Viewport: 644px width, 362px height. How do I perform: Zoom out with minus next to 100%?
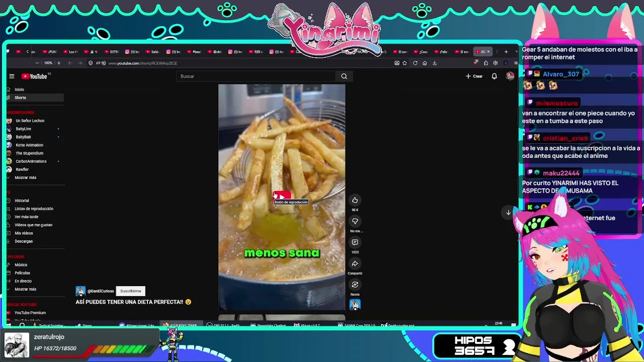click(x=37, y=63)
